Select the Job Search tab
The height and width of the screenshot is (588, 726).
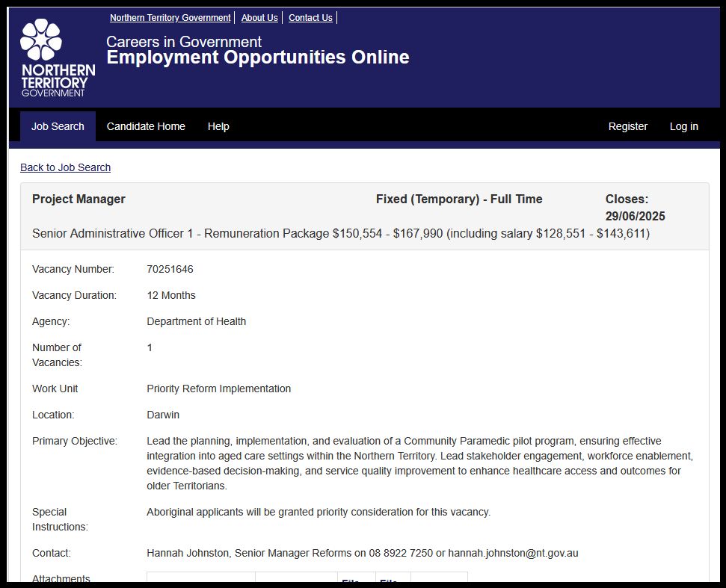pyautogui.click(x=58, y=126)
